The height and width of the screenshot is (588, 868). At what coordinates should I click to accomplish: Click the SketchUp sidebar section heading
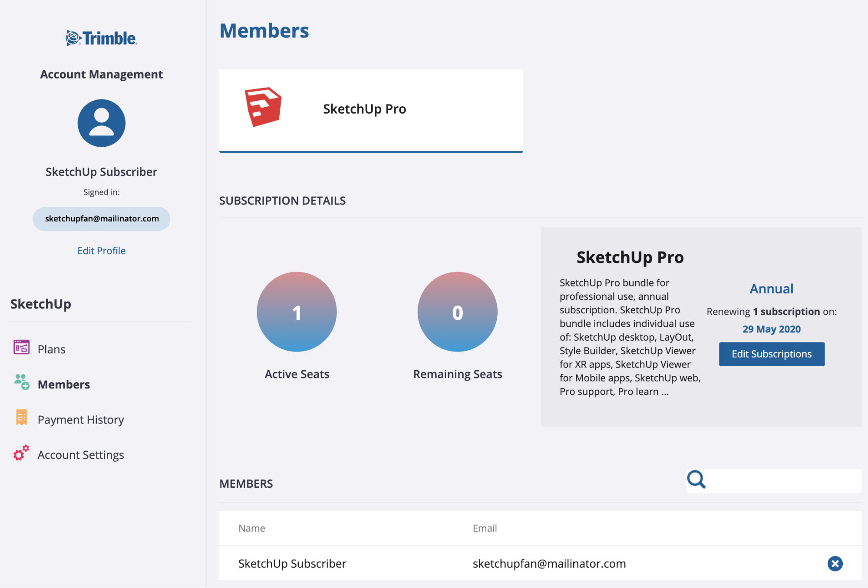(40, 304)
